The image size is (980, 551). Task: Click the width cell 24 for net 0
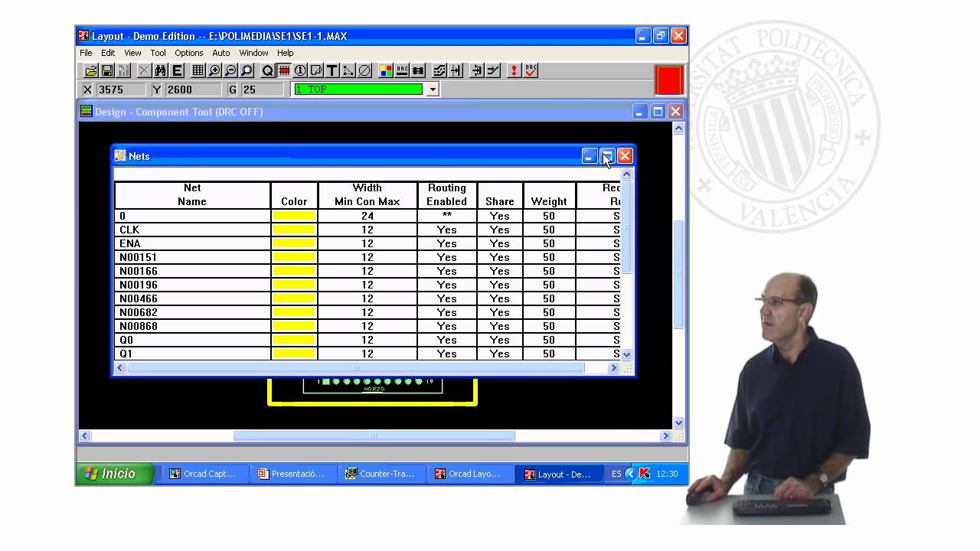[x=367, y=216]
